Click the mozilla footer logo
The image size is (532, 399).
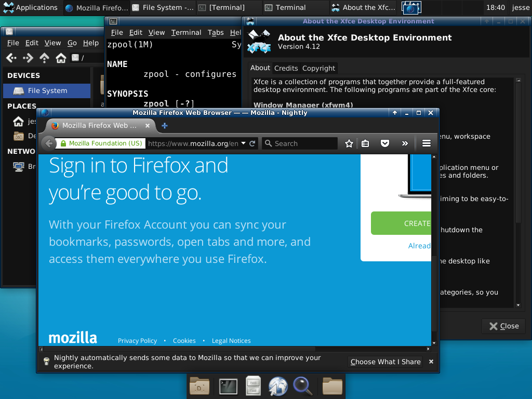click(x=73, y=338)
